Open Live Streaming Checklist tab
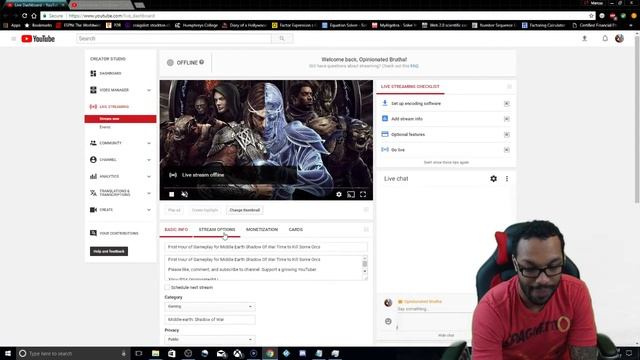 410,87
